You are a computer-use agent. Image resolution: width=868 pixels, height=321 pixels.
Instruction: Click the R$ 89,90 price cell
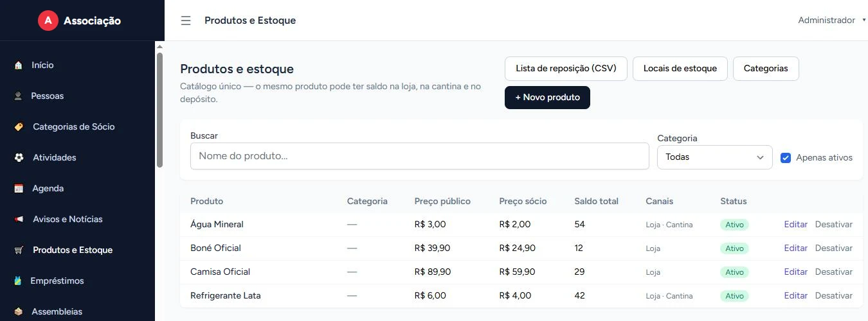[433, 272]
